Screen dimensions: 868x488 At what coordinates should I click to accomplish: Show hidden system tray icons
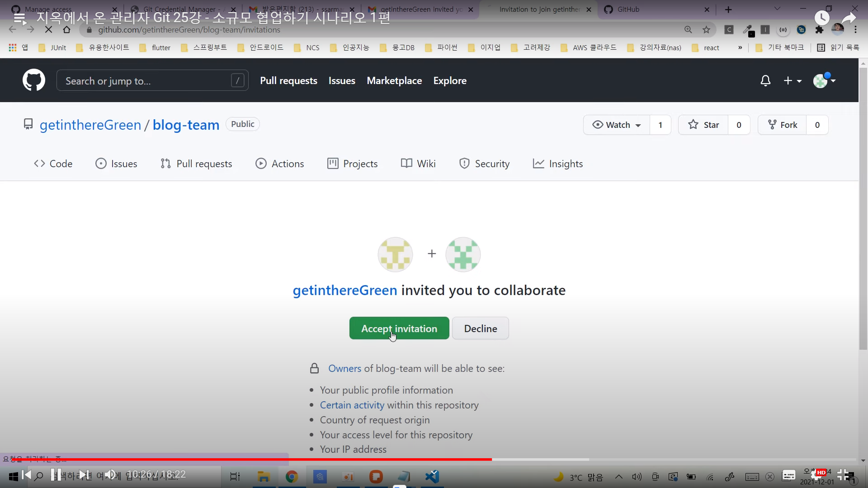click(619, 476)
